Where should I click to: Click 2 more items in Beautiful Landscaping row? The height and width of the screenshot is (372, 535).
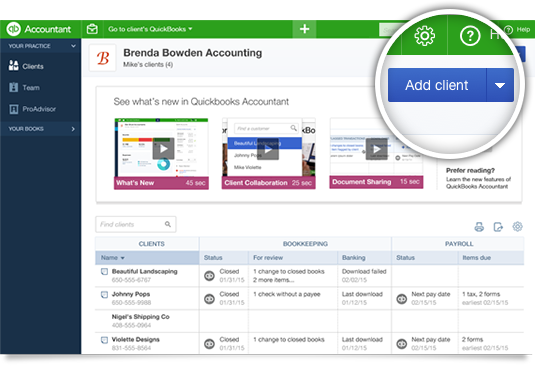coord(273,280)
